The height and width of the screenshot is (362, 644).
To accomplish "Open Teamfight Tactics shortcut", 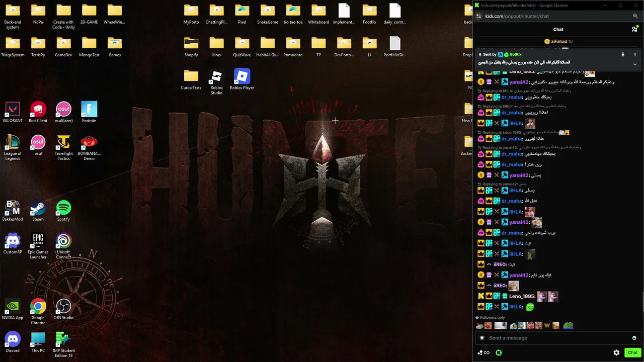I will pyautogui.click(x=63, y=147).
